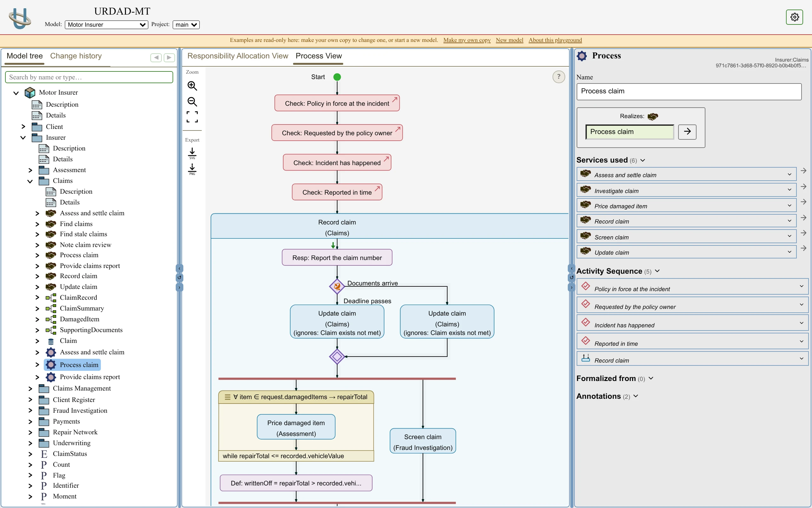Image resolution: width=812 pixels, height=508 pixels.
Task: Select the Claim data store item
Action: click(x=68, y=341)
